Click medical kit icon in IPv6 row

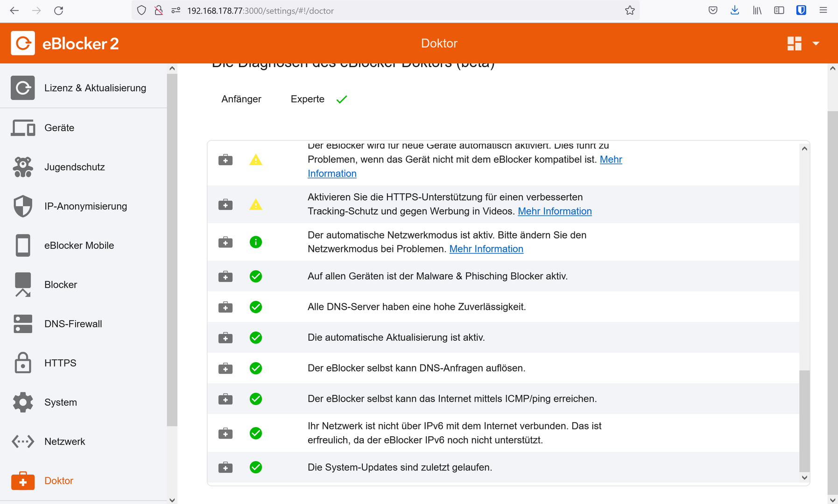coord(225,433)
